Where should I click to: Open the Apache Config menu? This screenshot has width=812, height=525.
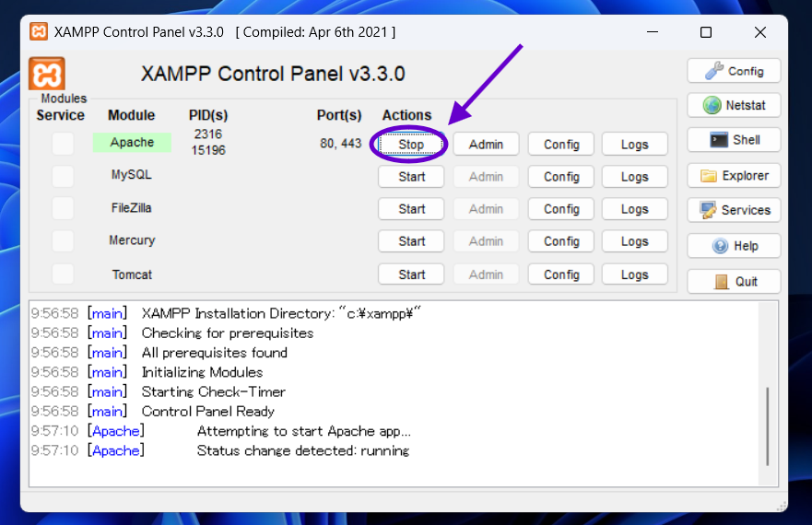tap(560, 145)
